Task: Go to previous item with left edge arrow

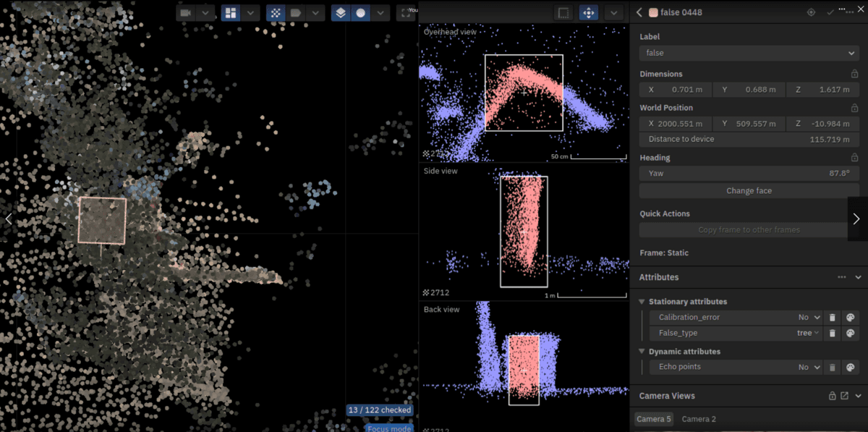Action: tap(9, 219)
